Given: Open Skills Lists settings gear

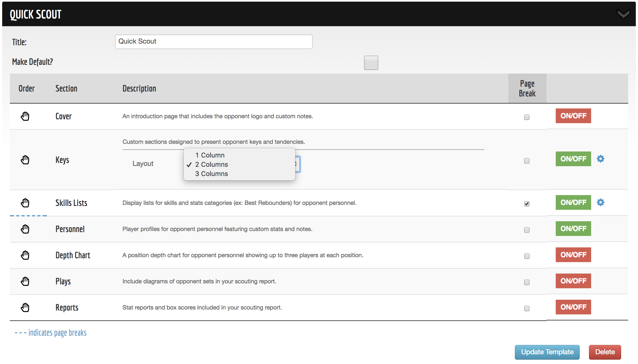Looking at the screenshot, I should 600,202.
